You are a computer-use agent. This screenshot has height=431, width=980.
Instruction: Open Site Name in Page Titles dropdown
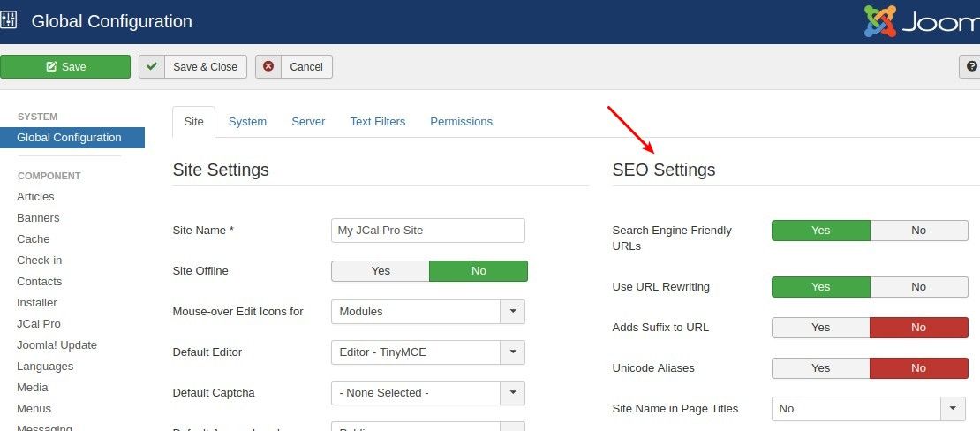point(953,409)
